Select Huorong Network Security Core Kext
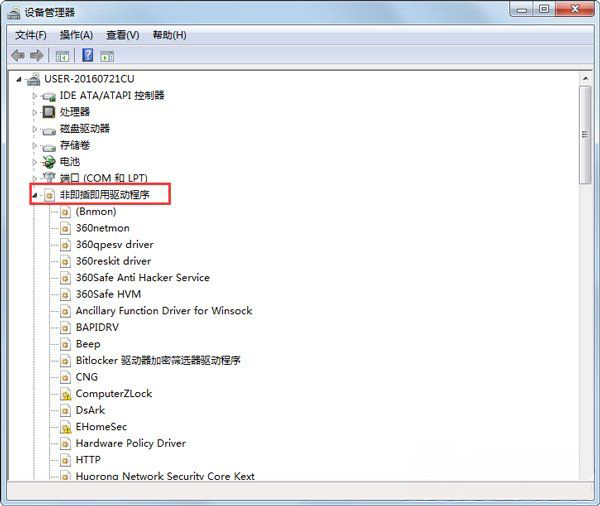 click(x=165, y=476)
